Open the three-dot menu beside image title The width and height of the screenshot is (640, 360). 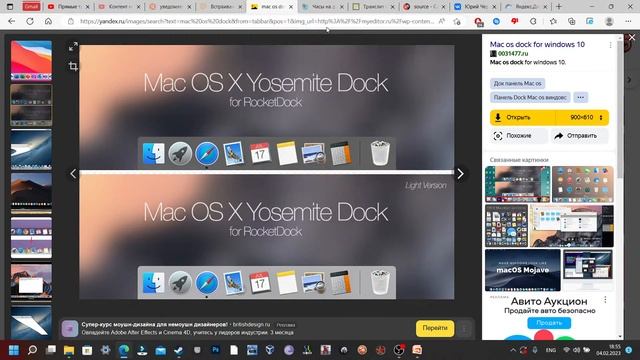610,45
